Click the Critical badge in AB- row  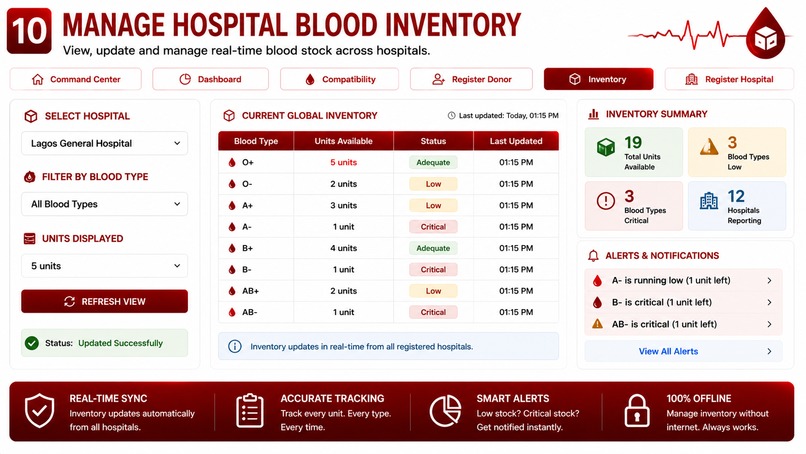433,312
